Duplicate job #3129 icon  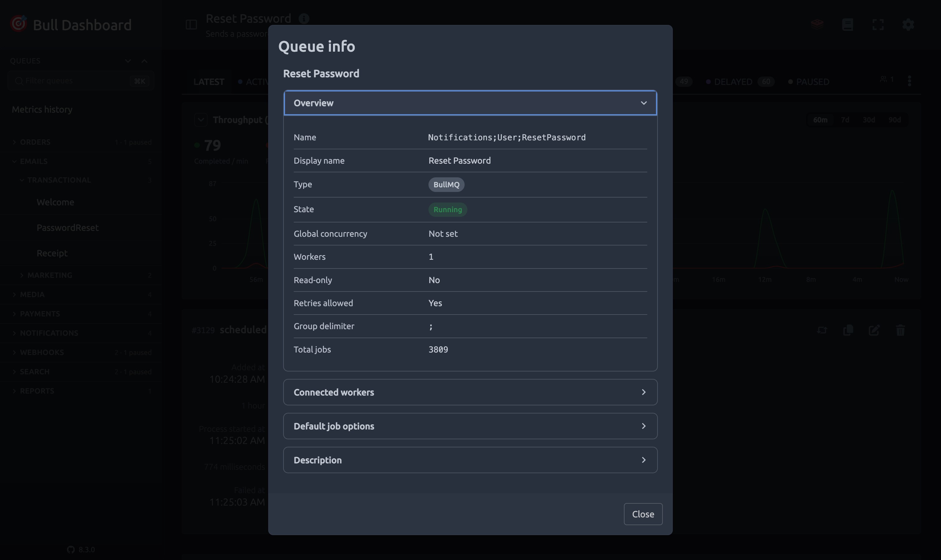coord(848,330)
